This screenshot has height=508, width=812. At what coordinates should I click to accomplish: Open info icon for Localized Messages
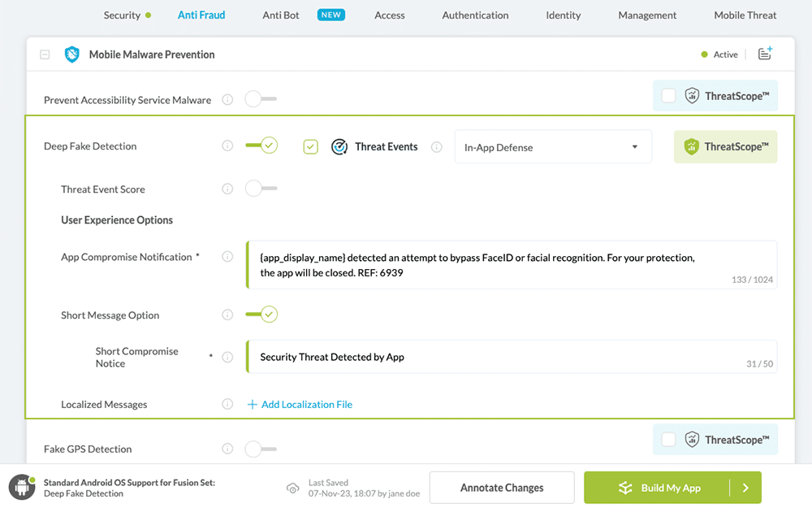click(227, 404)
